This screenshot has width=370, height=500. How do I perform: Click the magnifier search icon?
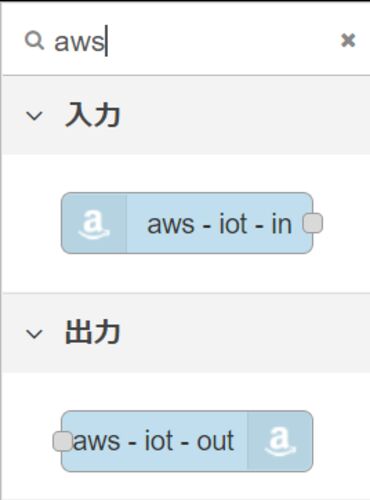click(x=34, y=41)
